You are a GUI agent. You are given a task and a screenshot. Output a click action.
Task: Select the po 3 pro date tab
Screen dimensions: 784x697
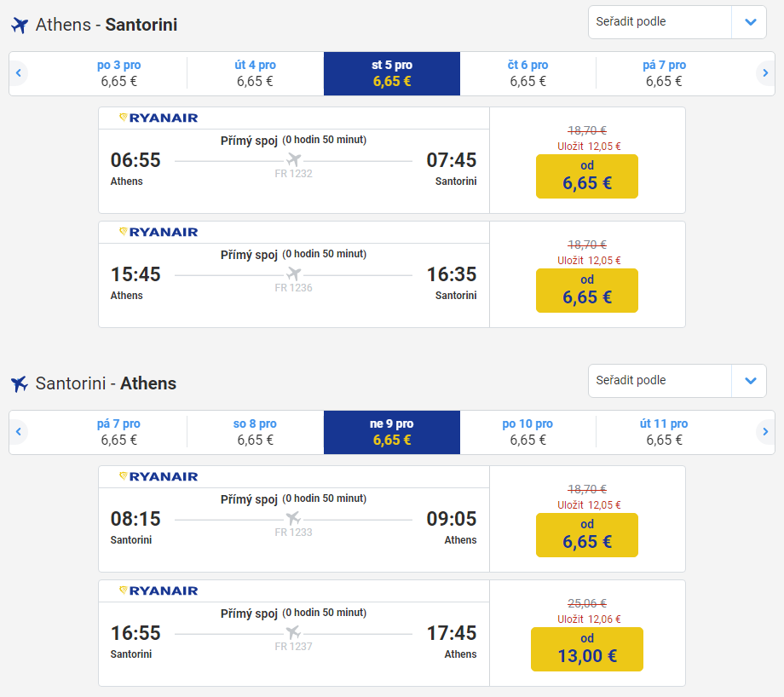(119, 73)
